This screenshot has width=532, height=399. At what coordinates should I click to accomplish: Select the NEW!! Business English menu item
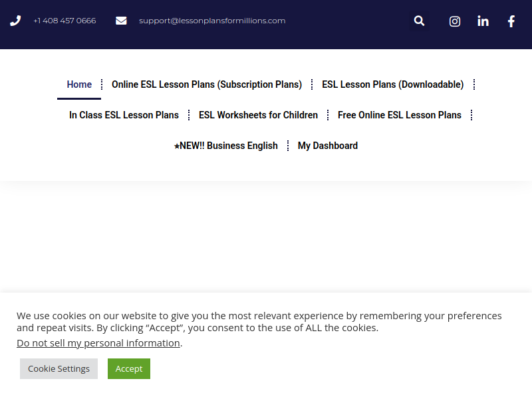coord(226,146)
